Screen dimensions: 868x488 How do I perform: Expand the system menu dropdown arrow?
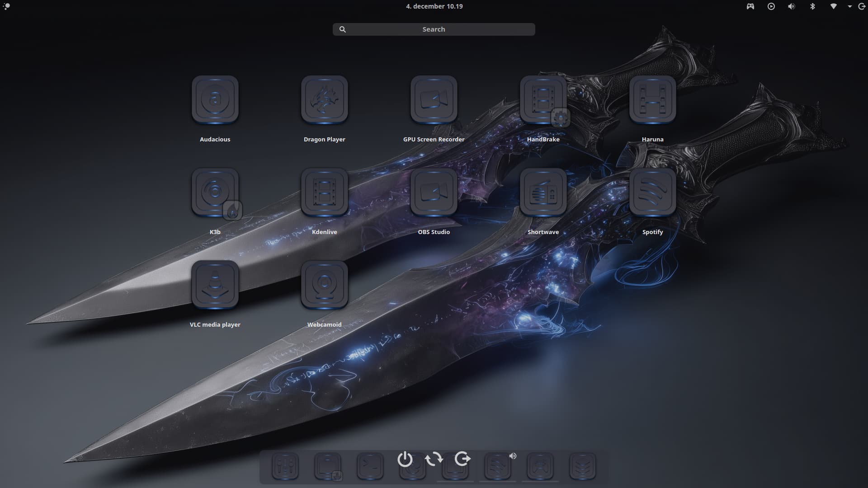tap(849, 6)
